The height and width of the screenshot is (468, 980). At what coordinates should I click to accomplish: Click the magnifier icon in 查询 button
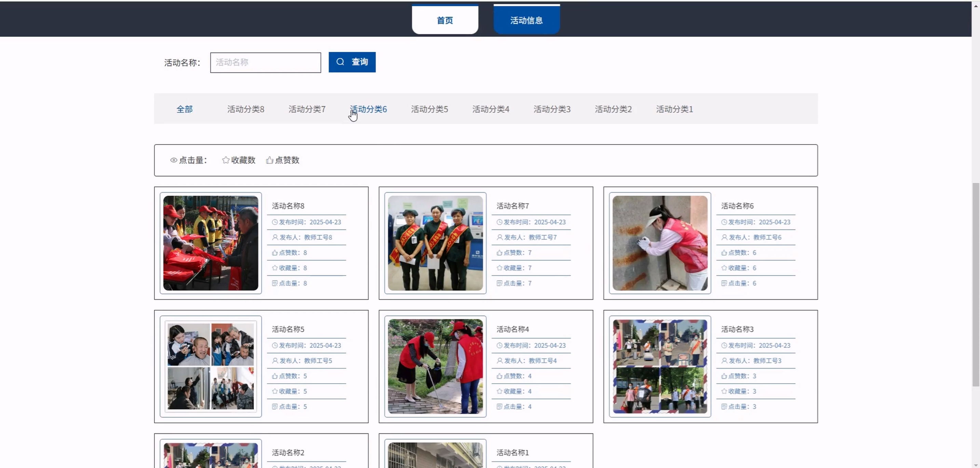[x=340, y=62]
